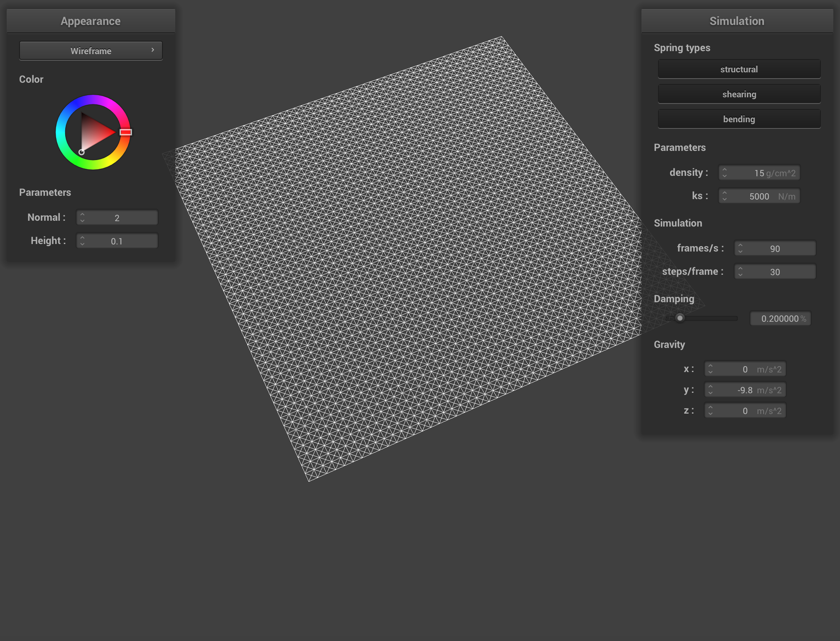840x641 pixels.
Task: Toggle the shearing spring type
Action: 739,94
